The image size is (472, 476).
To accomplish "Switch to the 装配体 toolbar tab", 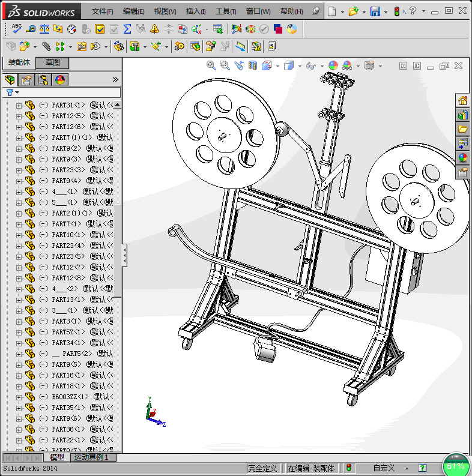I will (19, 62).
